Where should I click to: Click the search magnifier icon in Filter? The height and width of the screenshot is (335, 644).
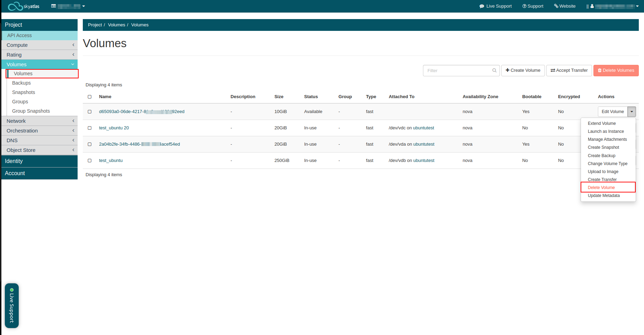[494, 70]
